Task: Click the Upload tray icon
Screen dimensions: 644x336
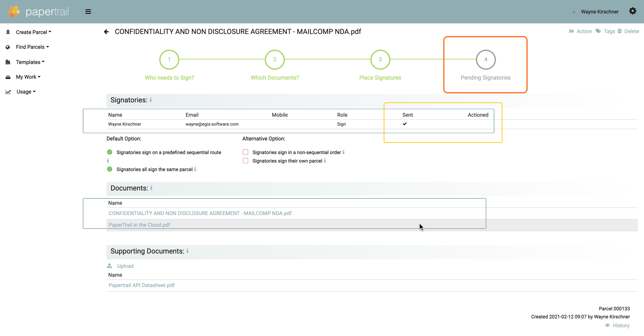Action: coord(110,266)
